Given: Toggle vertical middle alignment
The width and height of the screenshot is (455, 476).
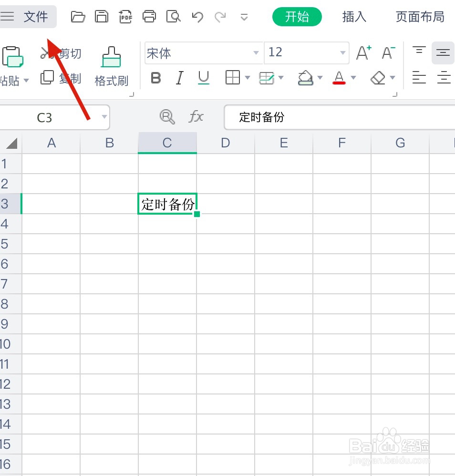Looking at the screenshot, I should coord(443,53).
